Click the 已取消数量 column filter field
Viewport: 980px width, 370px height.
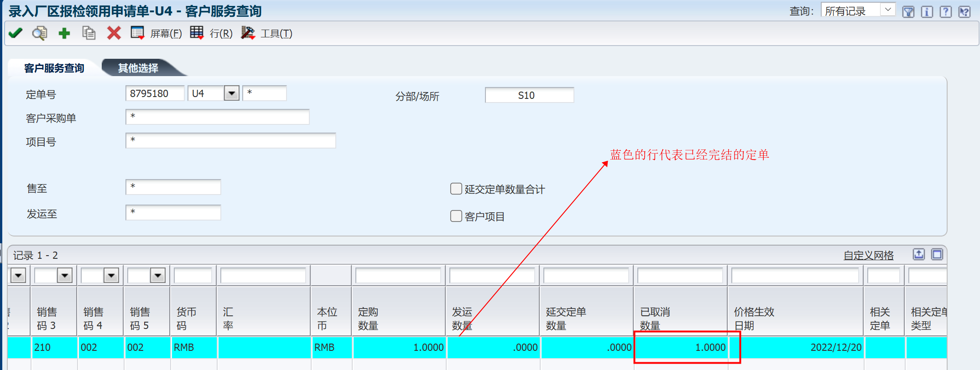click(680, 275)
